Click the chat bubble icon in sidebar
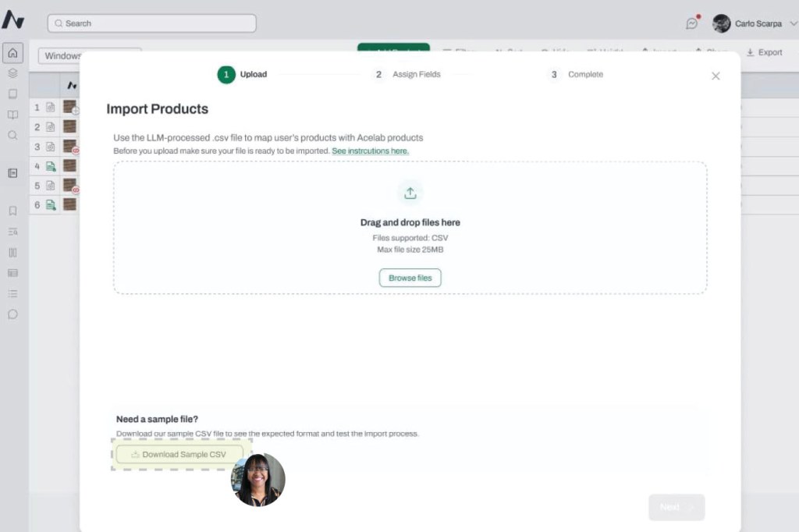The width and height of the screenshot is (799, 532). (x=12, y=314)
